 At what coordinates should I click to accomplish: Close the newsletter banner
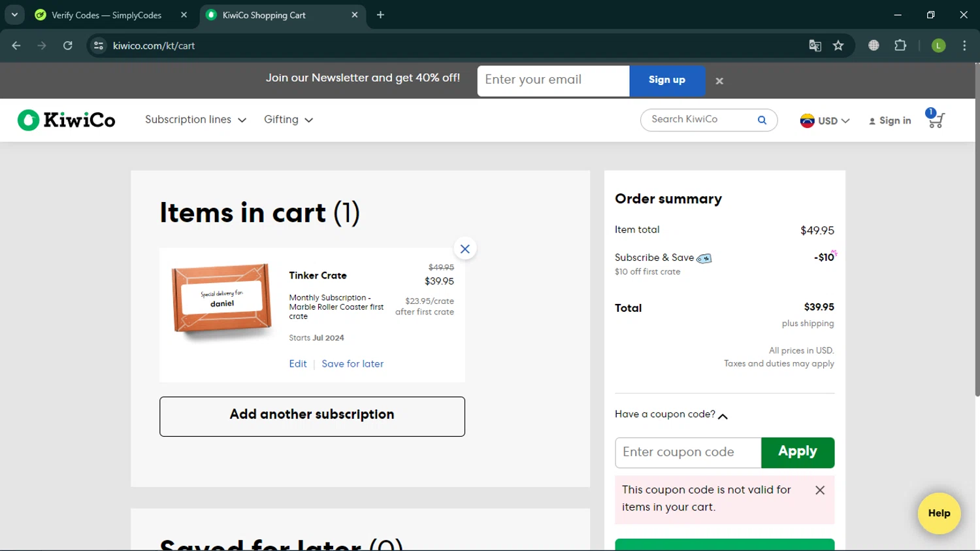719,81
